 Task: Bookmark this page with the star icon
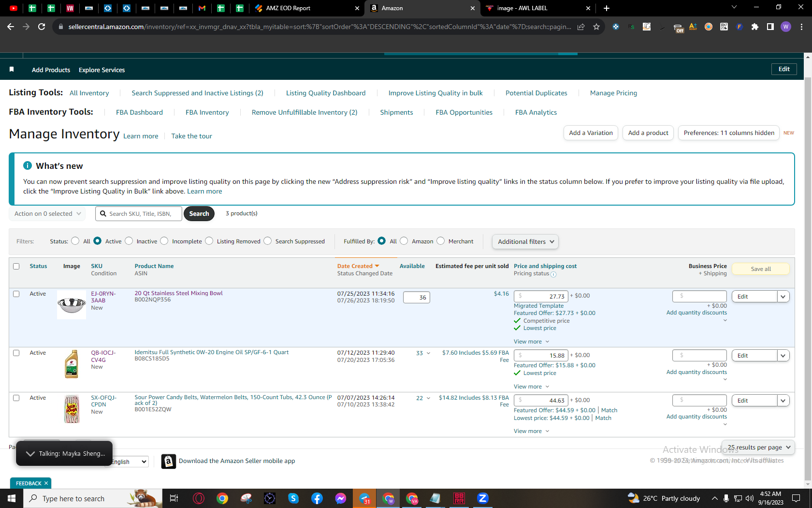596,27
